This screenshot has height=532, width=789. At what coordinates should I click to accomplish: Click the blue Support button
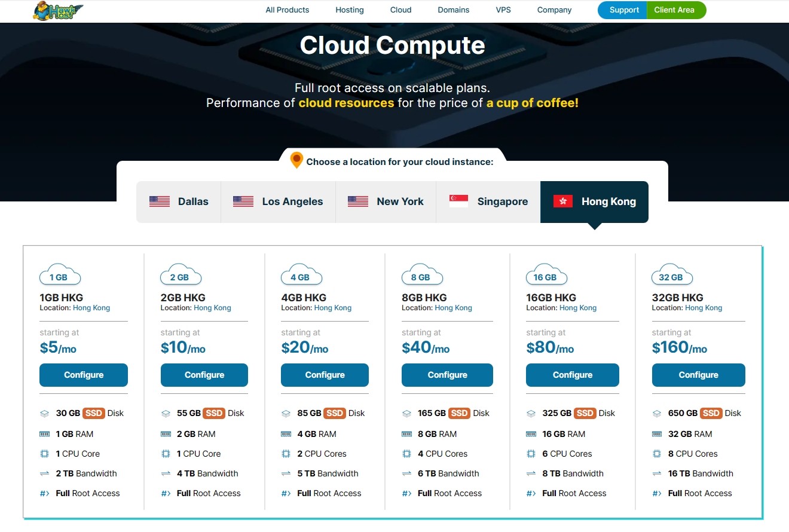coord(623,10)
